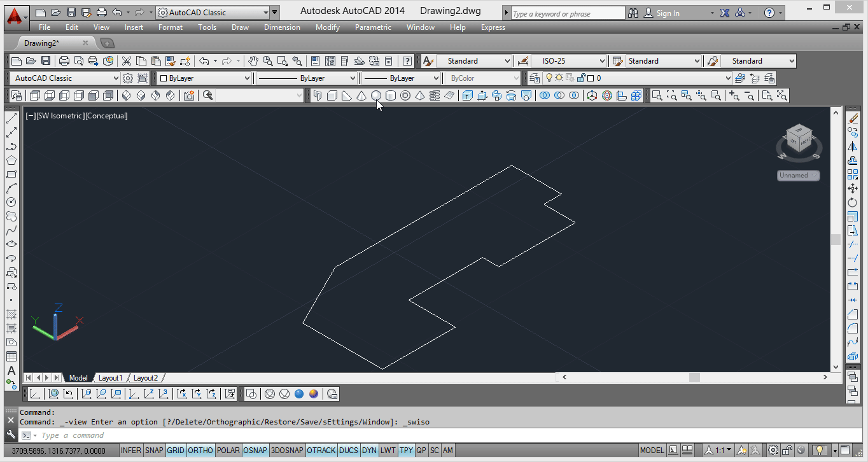Activate the Pan hand tool
The width and height of the screenshot is (868, 462).
(x=253, y=61)
